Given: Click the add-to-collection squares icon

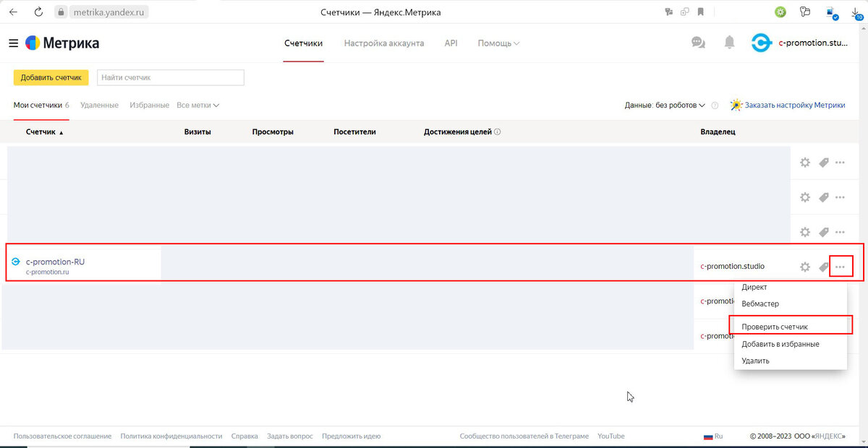Looking at the screenshot, I should [x=684, y=12].
